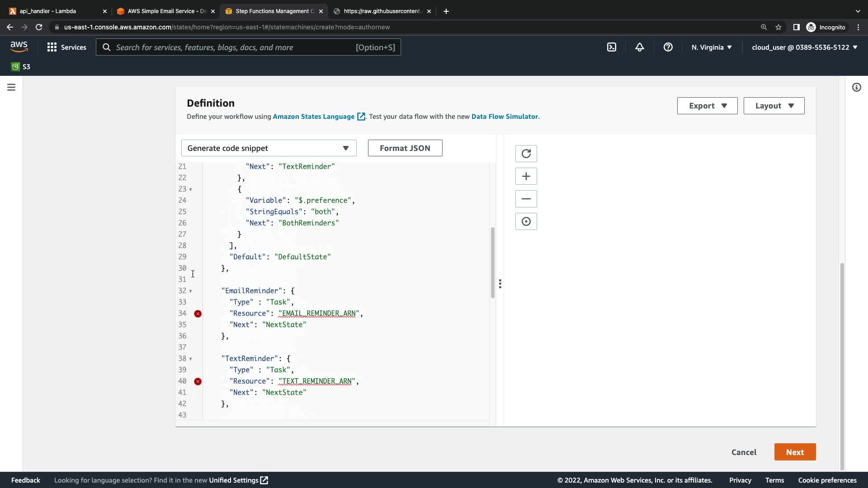
Task: Open the help question mark icon
Action: pyautogui.click(x=668, y=47)
